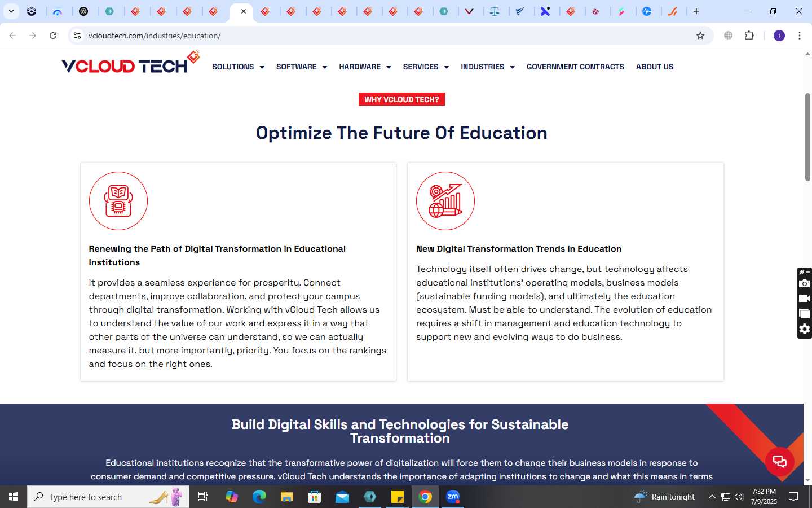Click the camera screenshot icon in side widget
This screenshot has height=508, width=812.
(805, 283)
